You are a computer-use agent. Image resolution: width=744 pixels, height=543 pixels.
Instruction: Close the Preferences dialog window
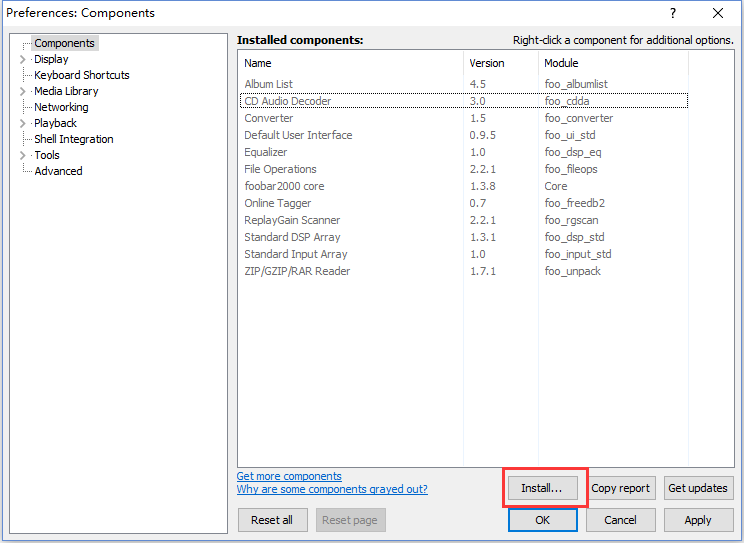click(x=718, y=13)
